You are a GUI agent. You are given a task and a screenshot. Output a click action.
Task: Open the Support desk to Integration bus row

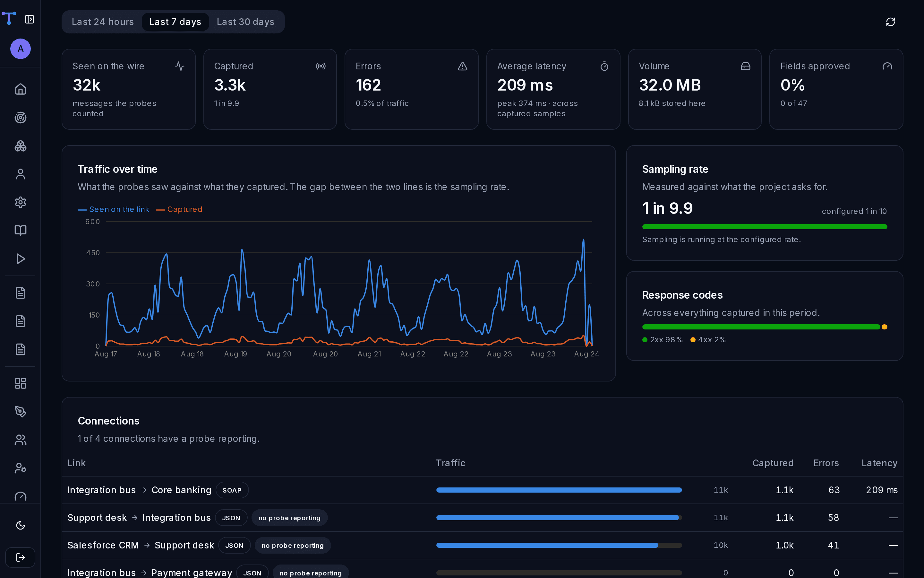point(482,518)
